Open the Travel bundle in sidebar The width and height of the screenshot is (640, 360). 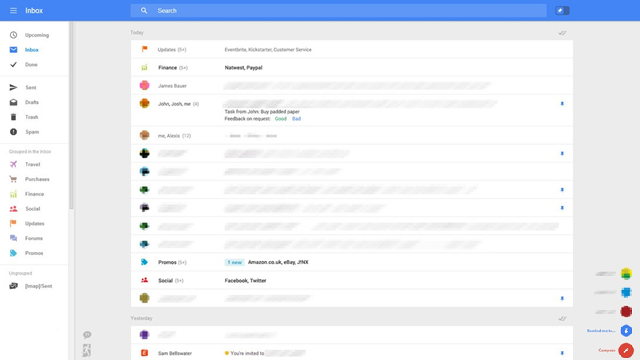tap(34, 164)
